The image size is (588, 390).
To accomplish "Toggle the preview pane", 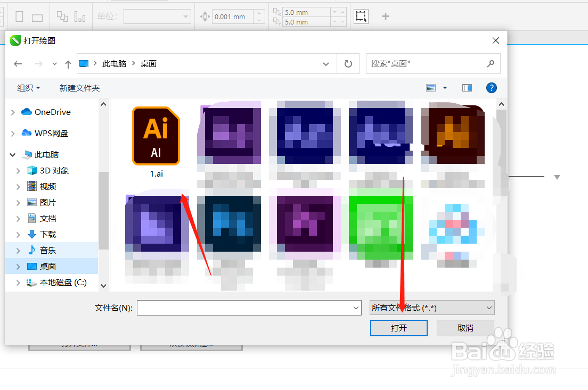I will (x=467, y=88).
